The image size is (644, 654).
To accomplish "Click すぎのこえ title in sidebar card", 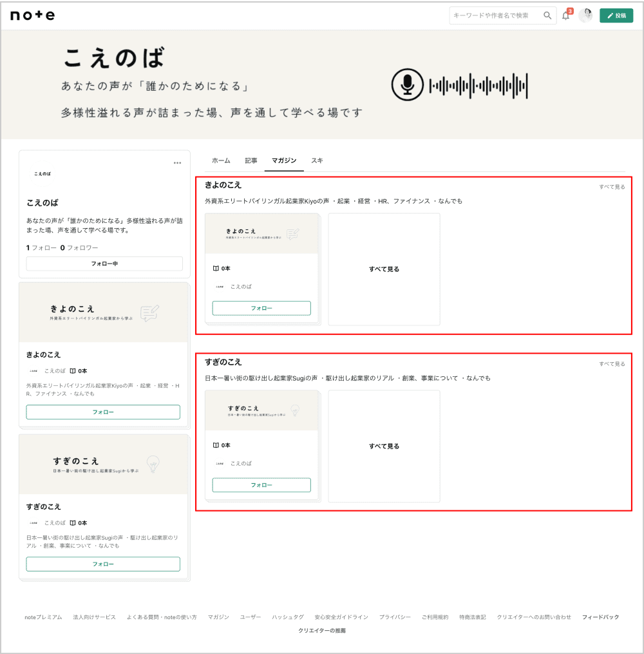I will click(43, 506).
